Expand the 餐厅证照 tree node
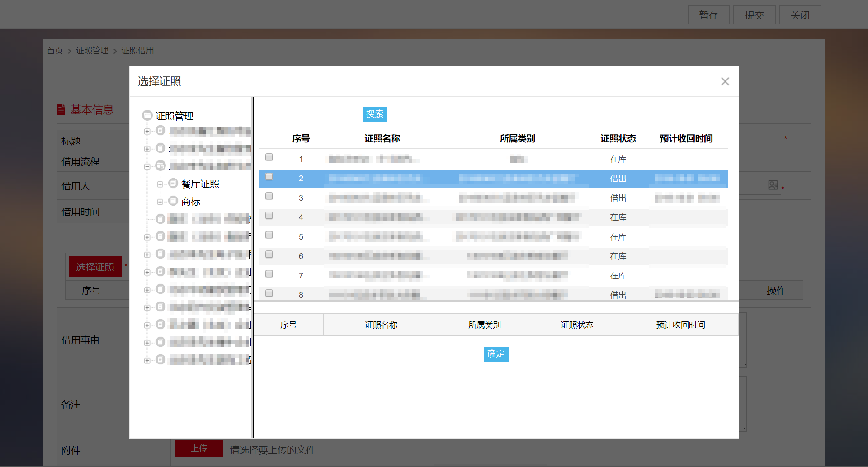868x467 pixels. pyautogui.click(x=160, y=184)
